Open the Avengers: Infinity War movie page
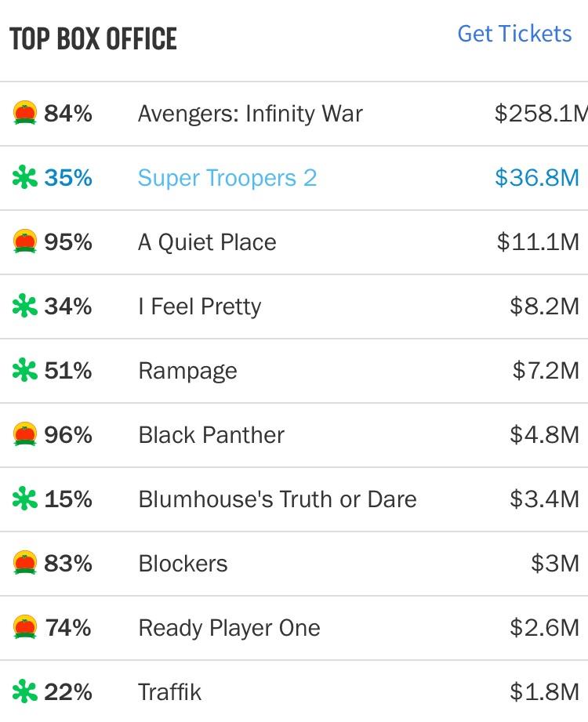The image size is (588, 722). tap(250, 114)
